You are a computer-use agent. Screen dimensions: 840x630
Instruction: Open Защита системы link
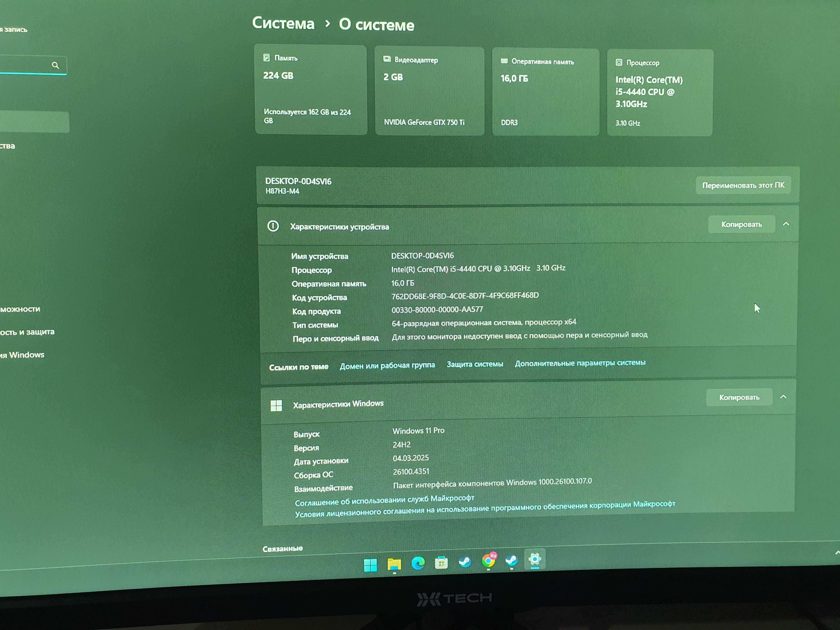(x=475, y=364)
